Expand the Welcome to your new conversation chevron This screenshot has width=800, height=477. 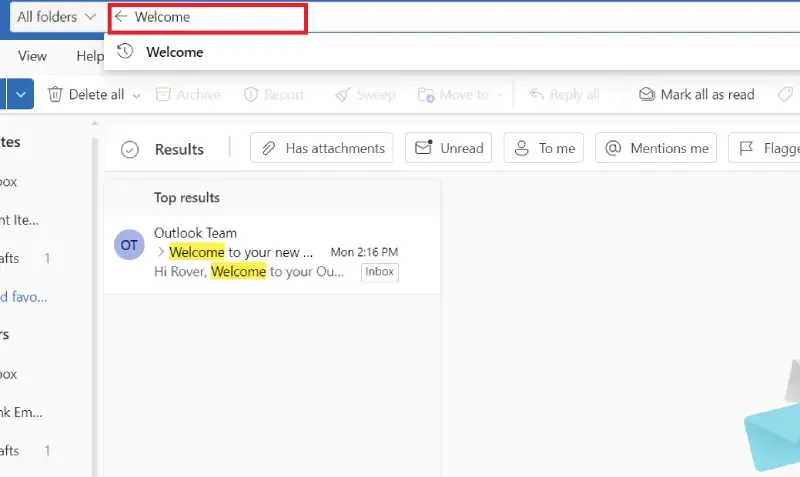coord(161,252)
